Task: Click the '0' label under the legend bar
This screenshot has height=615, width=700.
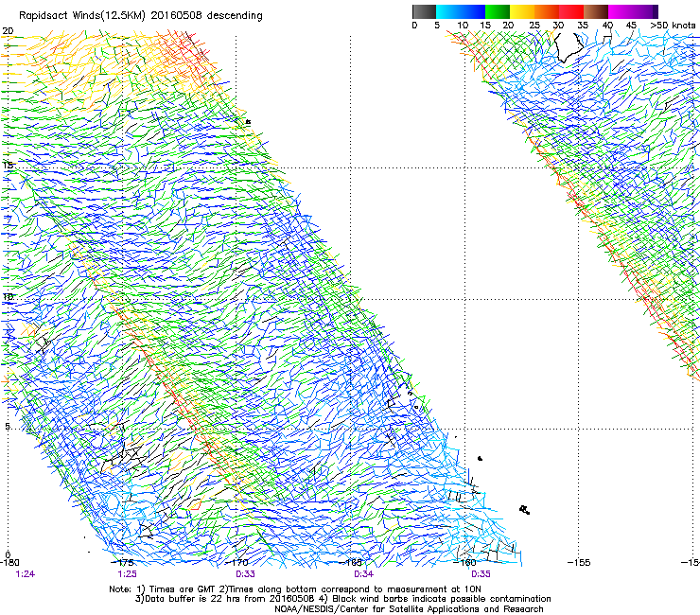Action: pyautogui.click(x=414, y=26)
